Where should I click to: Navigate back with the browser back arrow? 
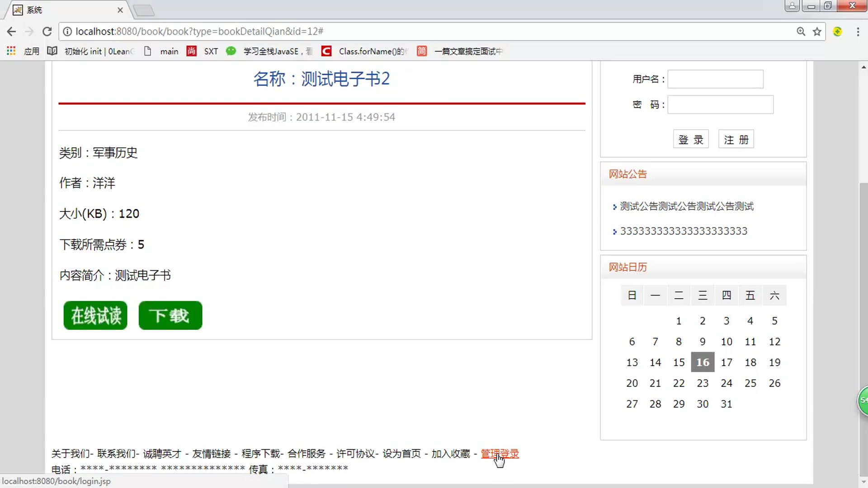point(11,31)
